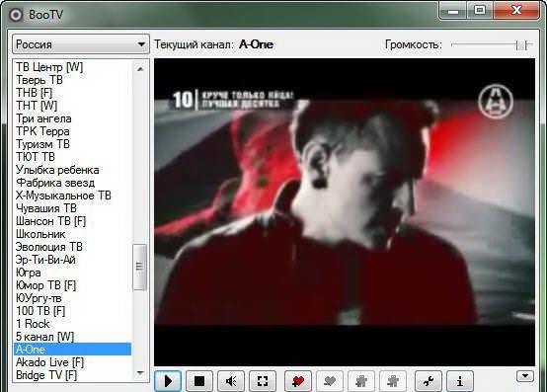Screen dimensions: 547x392
Task: Adjust the Громкость volume slider
Action: (491, 44)
